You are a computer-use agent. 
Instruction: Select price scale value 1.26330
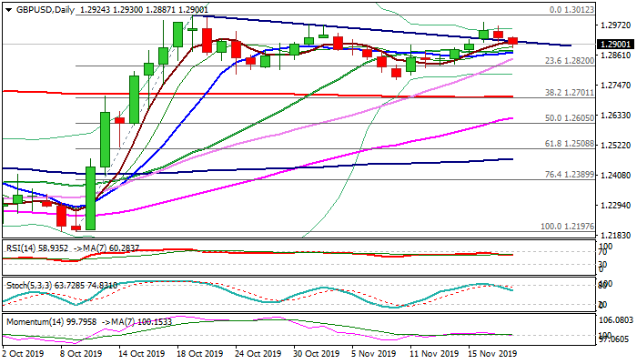tap(616, 116)
